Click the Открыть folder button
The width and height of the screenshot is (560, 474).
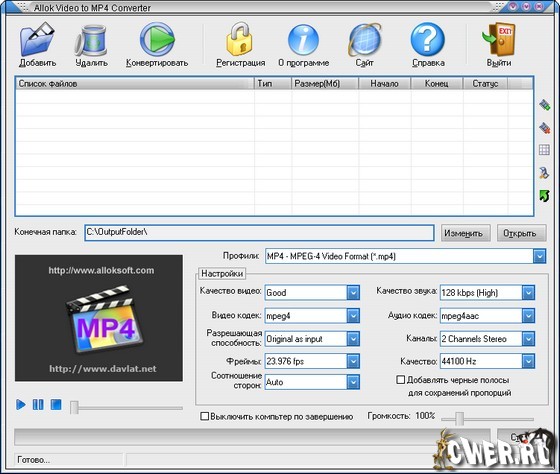click(x=522, y=233)
